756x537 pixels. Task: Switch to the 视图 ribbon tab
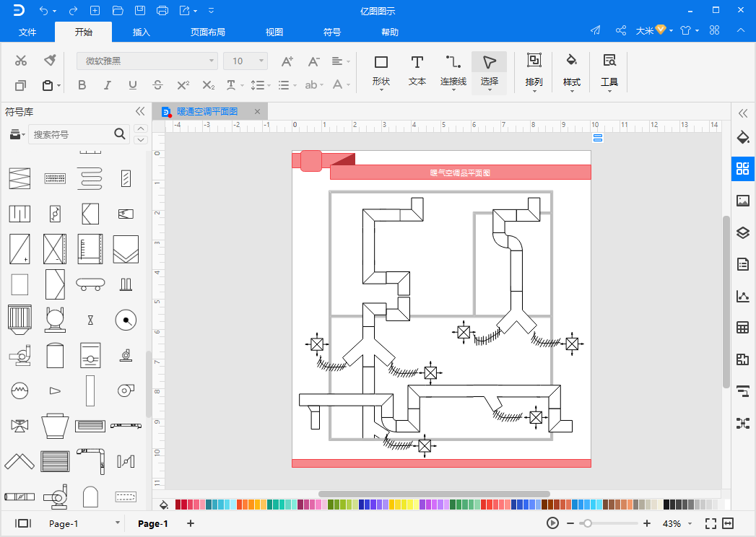pyautogui.click(x=274, y=32)
